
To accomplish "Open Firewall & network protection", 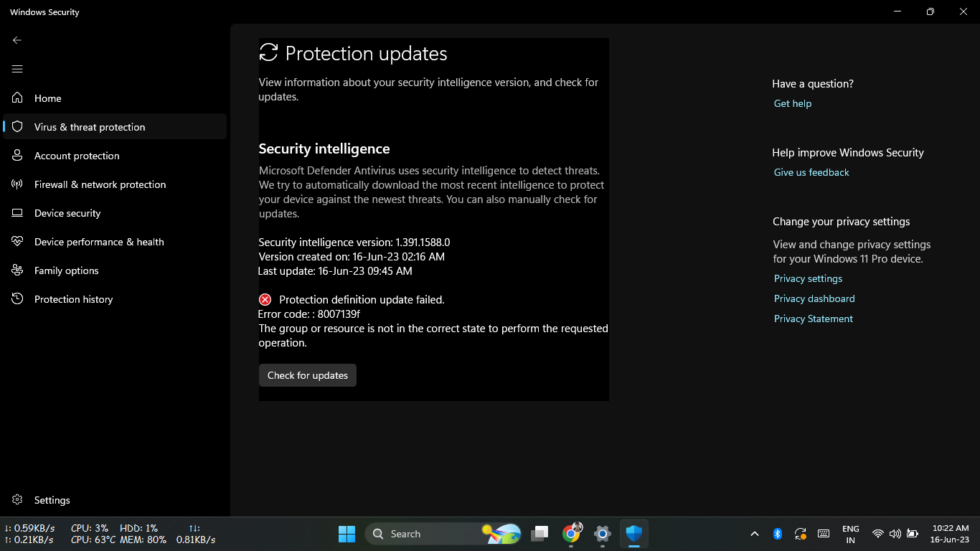I will 99,184.
